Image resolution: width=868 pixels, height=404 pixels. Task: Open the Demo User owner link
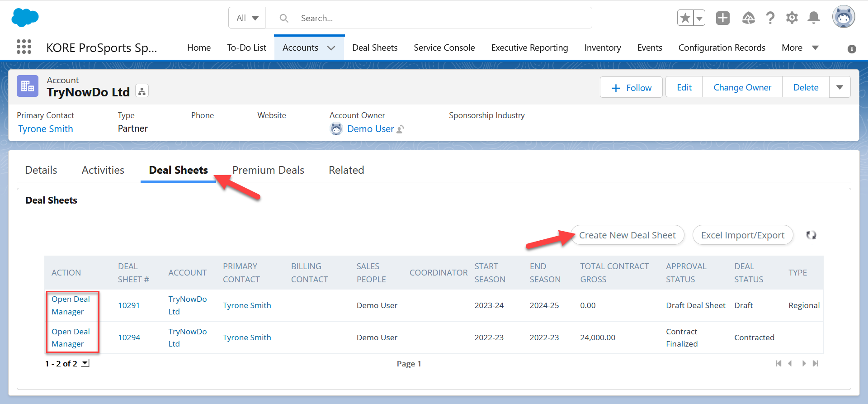coord(371,129)
